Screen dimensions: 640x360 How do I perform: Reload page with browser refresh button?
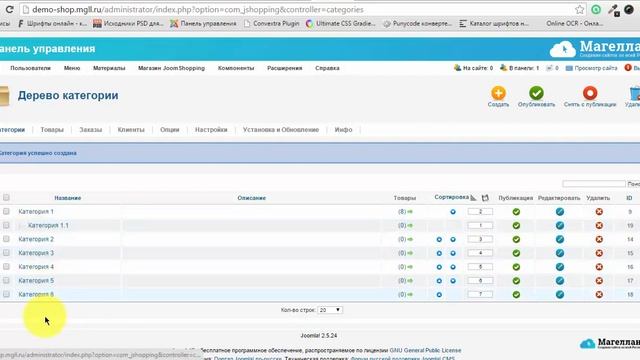pyautogui.click(x=9, y=9)
